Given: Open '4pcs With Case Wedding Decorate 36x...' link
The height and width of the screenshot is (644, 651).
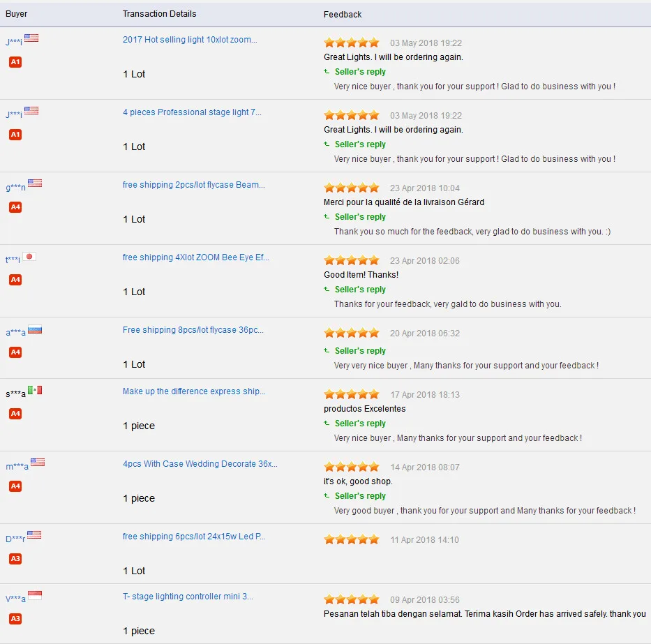Looking at the screenshot, I should (200, 464).
